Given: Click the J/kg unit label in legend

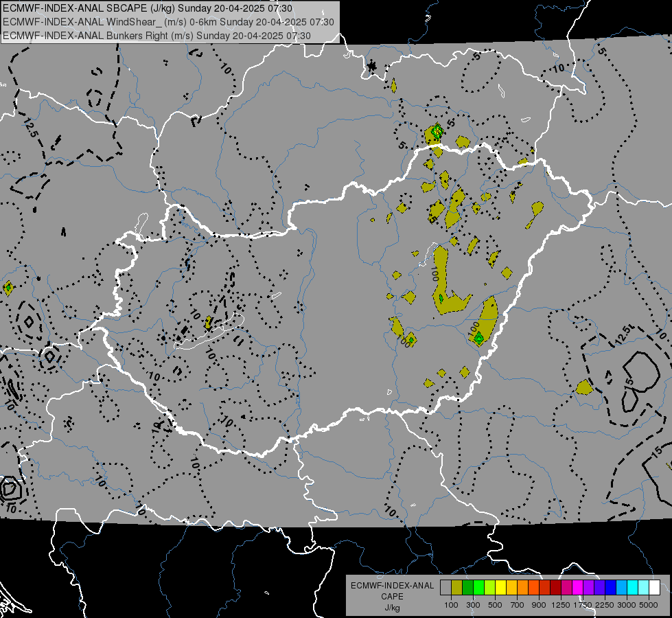Looking at the screenshot, I should click(x=392, y=608).
